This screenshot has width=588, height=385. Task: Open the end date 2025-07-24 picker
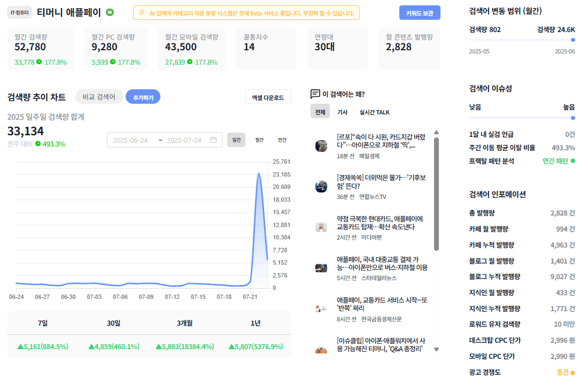click(x=184, y=140)
